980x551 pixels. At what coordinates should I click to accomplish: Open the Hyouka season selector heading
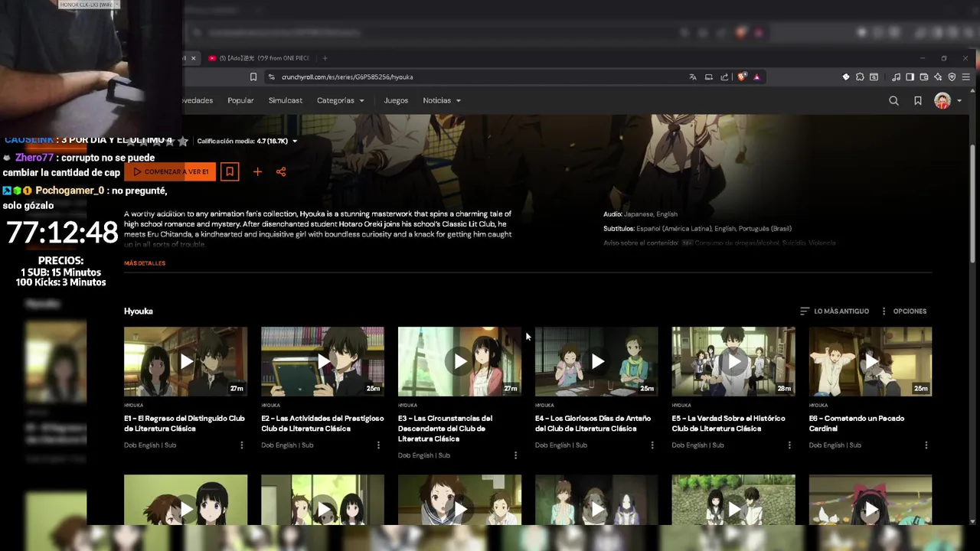point(139,311)
